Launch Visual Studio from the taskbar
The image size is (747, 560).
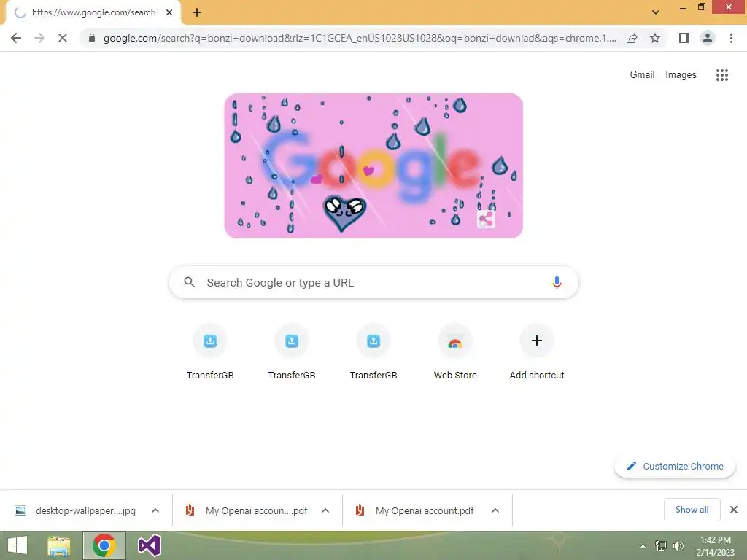(x=149, y=545)
